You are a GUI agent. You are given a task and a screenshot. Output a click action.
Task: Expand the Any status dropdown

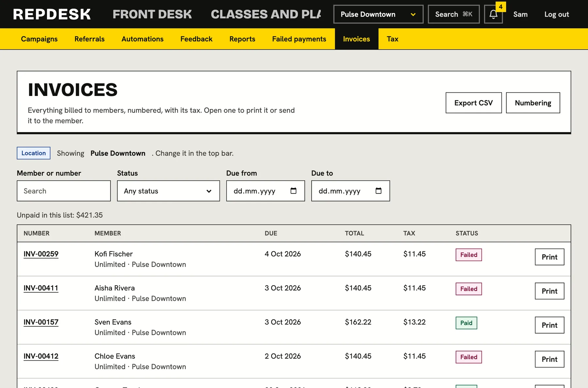[169, 191]
